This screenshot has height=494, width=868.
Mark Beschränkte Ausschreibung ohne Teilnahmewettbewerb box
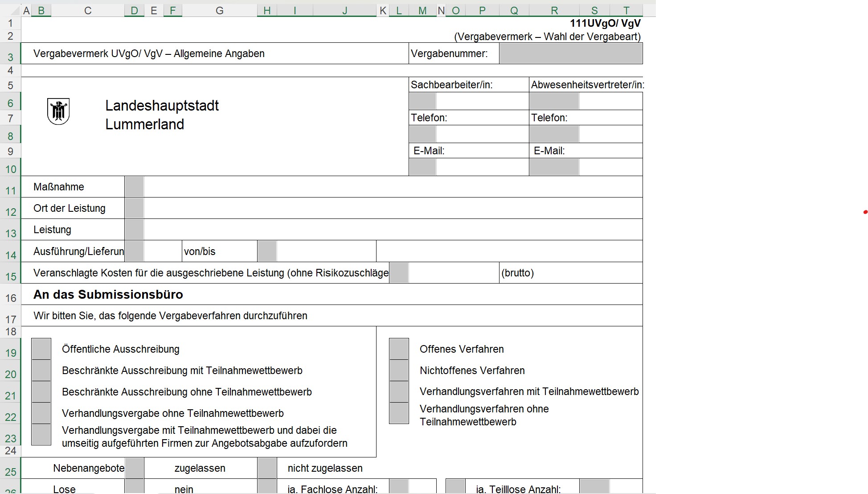[41, 391]
